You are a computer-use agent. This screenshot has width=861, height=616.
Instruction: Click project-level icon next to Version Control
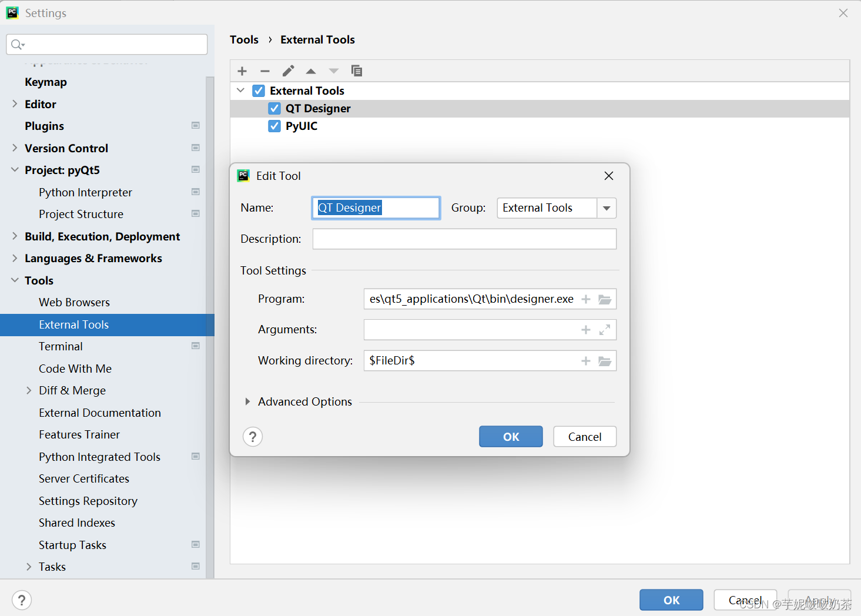[196, 148]
